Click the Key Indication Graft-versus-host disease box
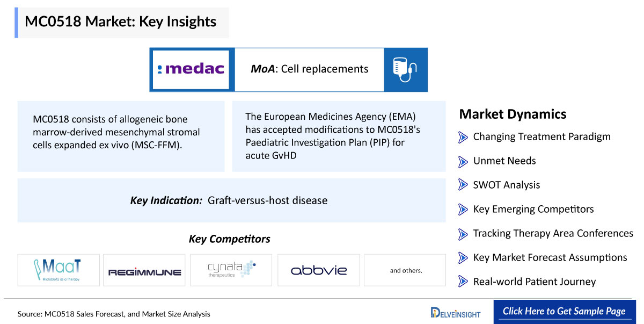 pyautogui.click(x=232, y=200)
